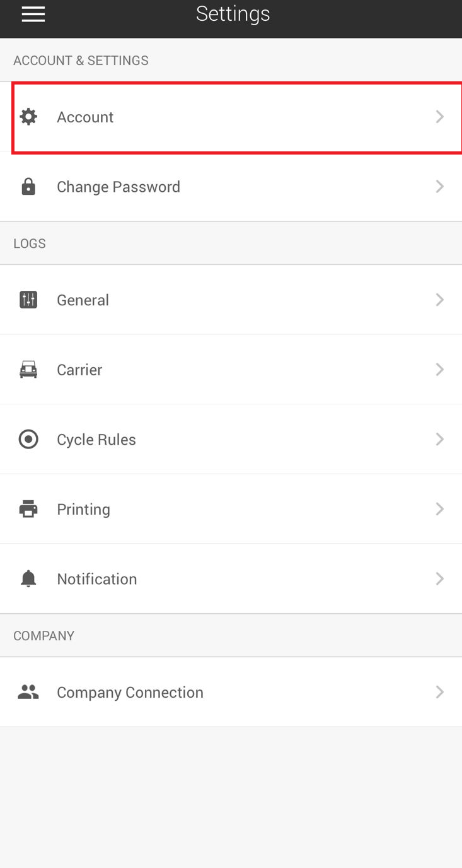Viewport: 462px width, 868px height.
Task: Tap the Notification bell icon
Action: 28,578
